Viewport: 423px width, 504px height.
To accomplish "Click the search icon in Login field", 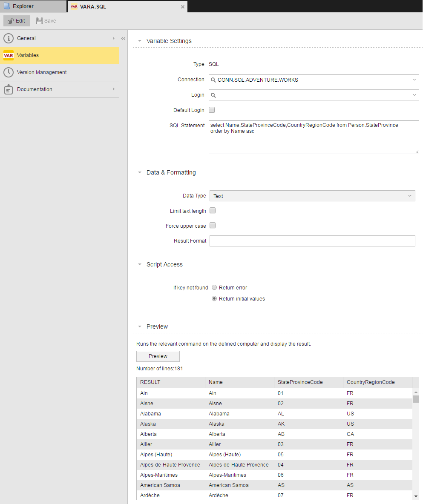I will (x=213, y=95).
